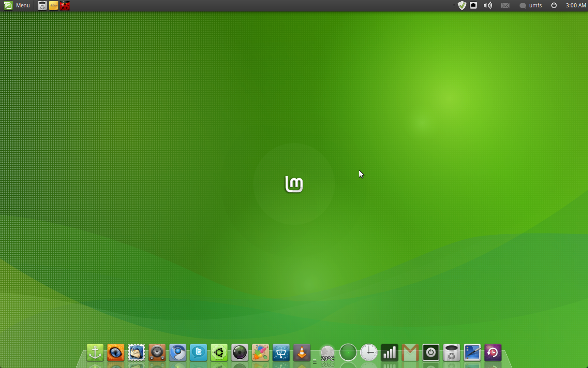Launch the orange eye application in dock
The width and height of the screenshot is (588, 368).
coord(116,353)
